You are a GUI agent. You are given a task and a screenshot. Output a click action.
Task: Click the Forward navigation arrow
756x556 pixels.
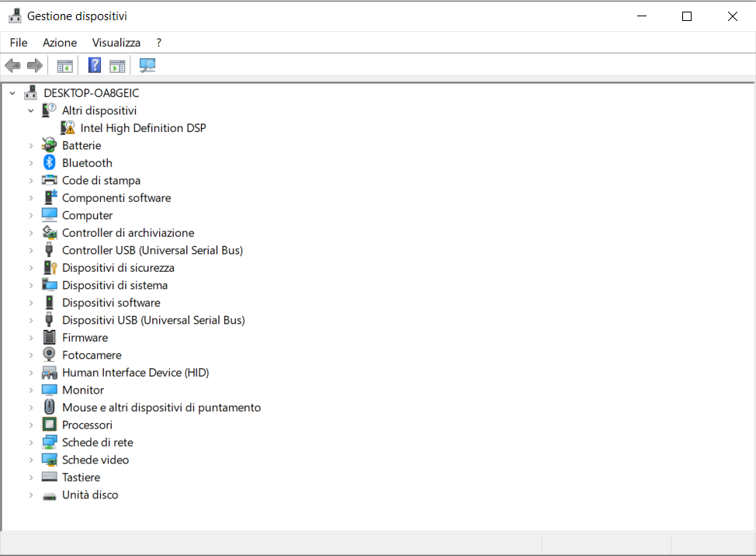(x=34, y=65)
